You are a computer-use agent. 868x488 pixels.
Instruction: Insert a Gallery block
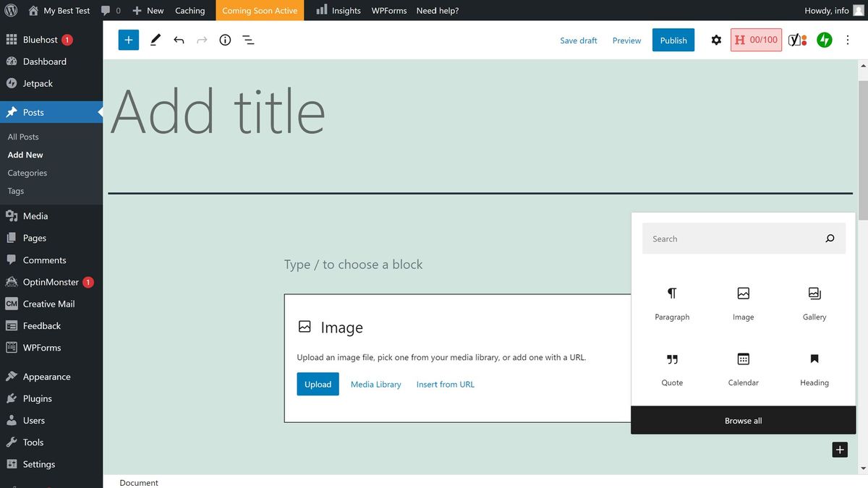tap(814, 303)
